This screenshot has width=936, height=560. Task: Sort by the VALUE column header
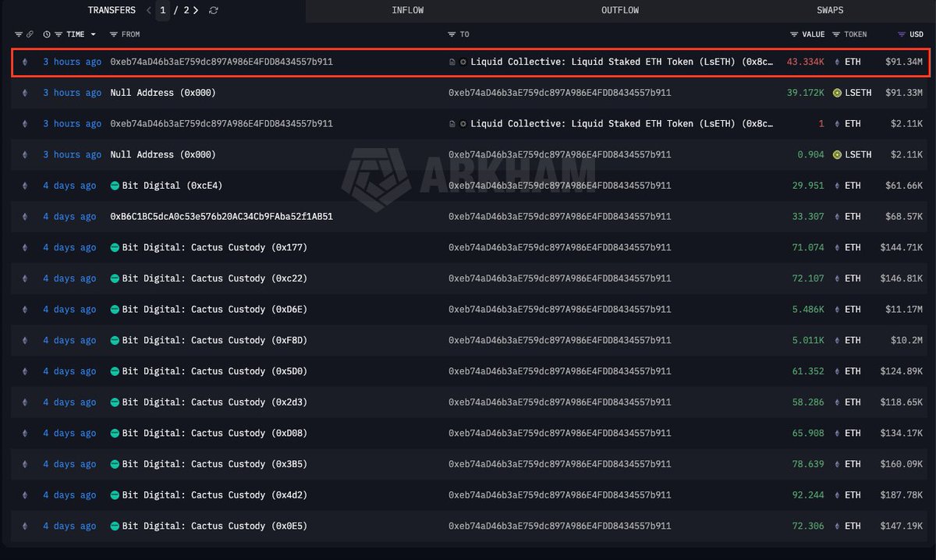click(x=813, y=34)
